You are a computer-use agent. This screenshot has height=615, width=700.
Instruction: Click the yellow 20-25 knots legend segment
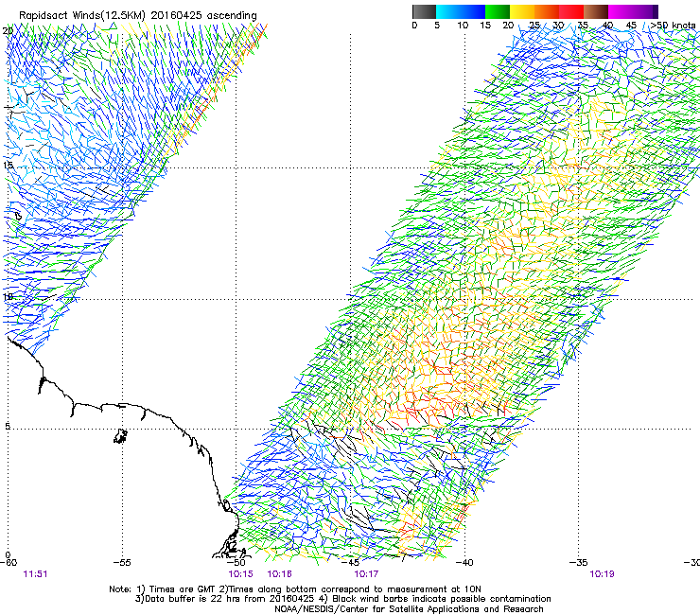[x=522, y=11]
